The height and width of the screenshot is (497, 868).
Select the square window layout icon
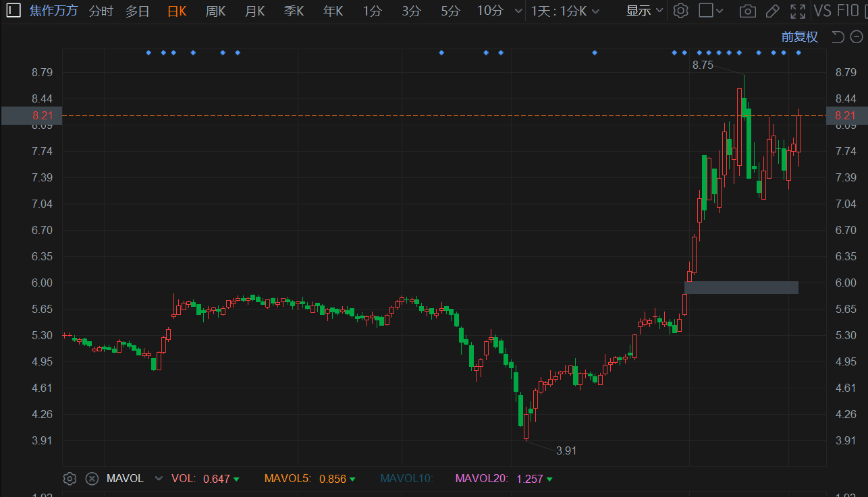point(705,11)
